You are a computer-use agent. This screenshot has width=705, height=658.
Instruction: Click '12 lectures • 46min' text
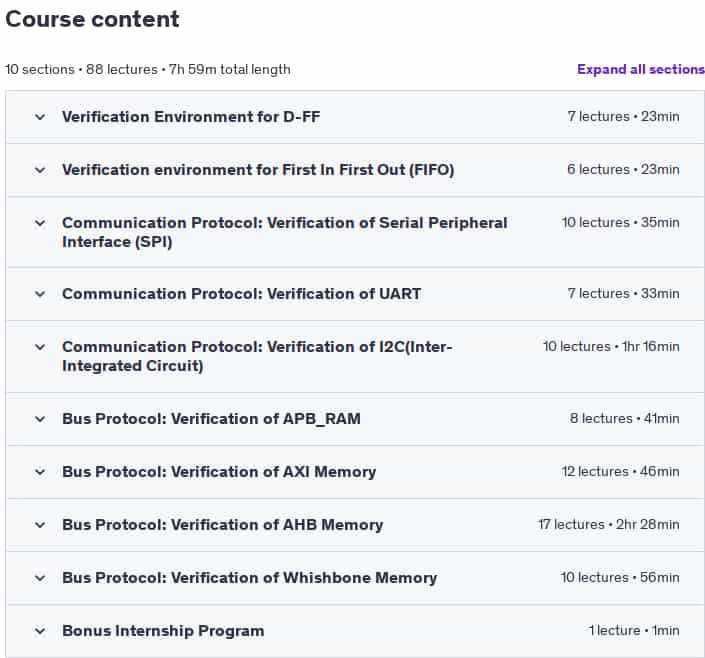tap(620, 472)
